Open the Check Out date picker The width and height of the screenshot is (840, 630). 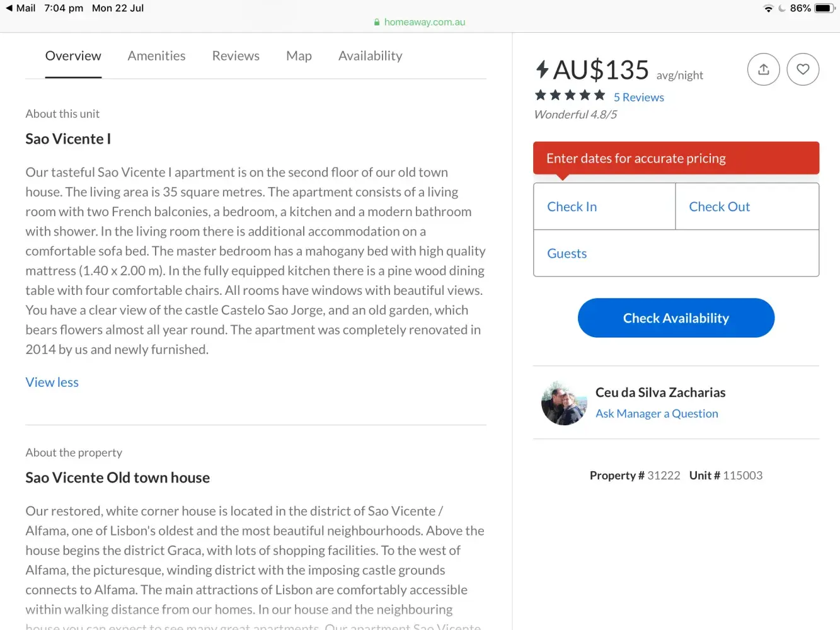pyautogui.click(x=747, y=207)
